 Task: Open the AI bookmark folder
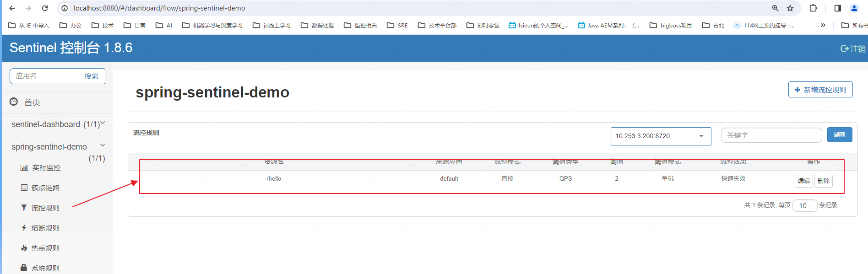pyautogui.click(x=164, y=25)
